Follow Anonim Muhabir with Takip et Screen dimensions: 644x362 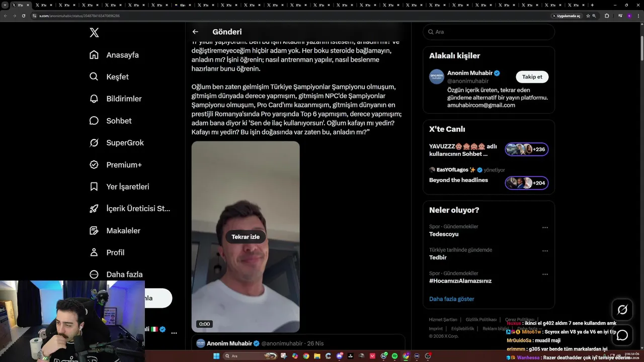pyautogui.click(x=532, y=77)
